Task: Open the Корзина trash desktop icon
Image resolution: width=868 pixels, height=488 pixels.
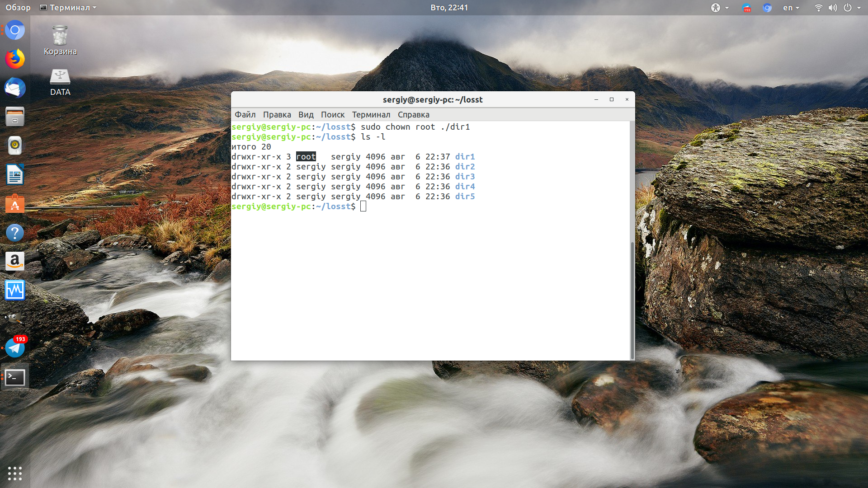Action: coord(60,40)
